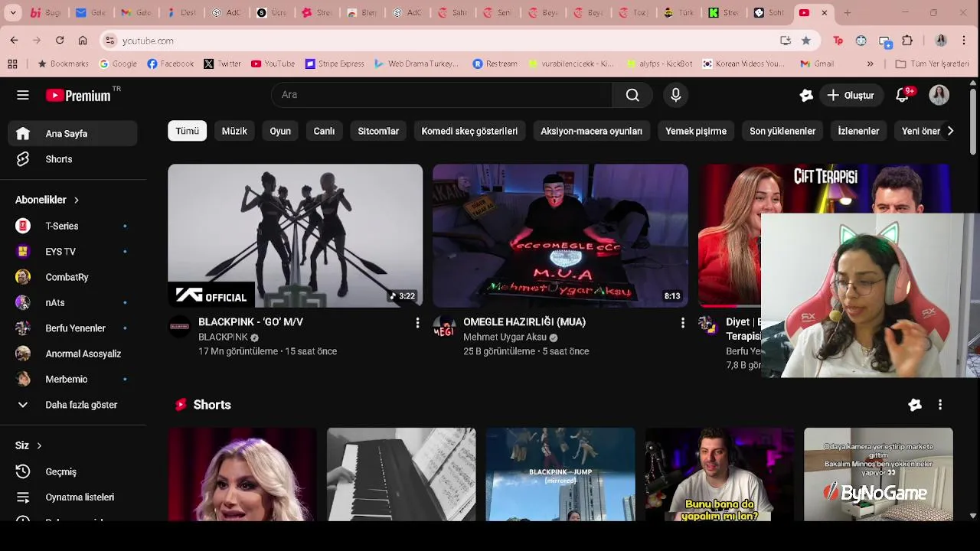
Task: Select the Oyun filter chip
Action: click(280, 131)
